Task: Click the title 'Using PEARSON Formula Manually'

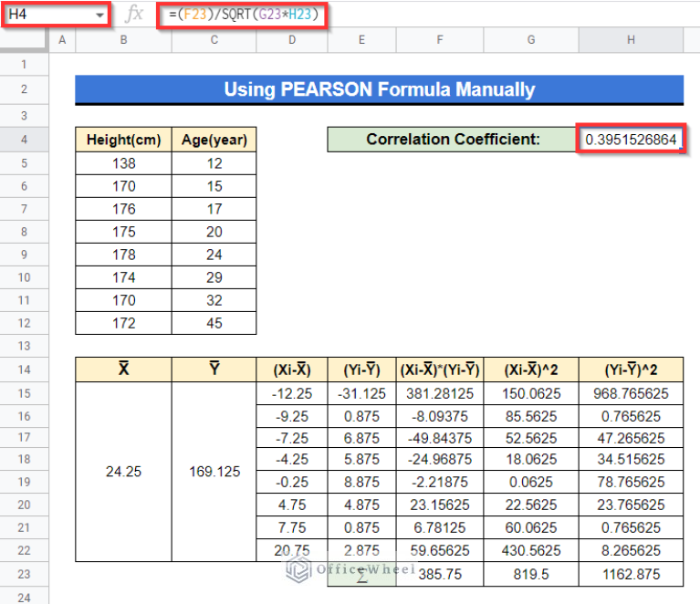Action: [x=380, y=89]
